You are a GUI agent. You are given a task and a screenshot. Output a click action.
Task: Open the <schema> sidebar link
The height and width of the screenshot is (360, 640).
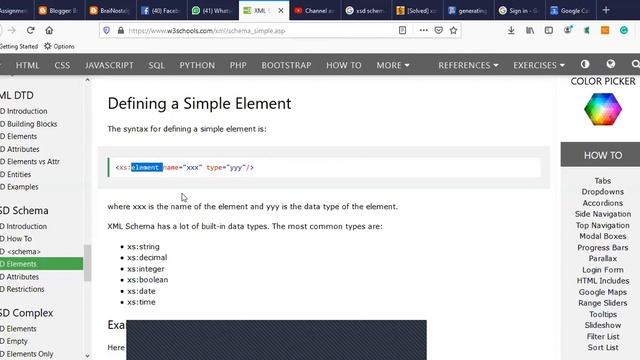(x=20, y=251)
